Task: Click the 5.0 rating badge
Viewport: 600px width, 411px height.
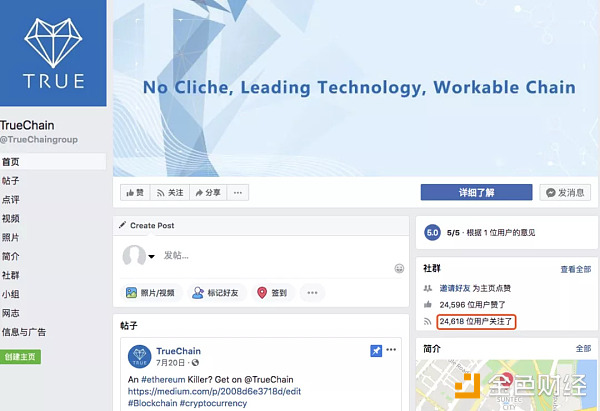Action: click(x=432, y=232)
